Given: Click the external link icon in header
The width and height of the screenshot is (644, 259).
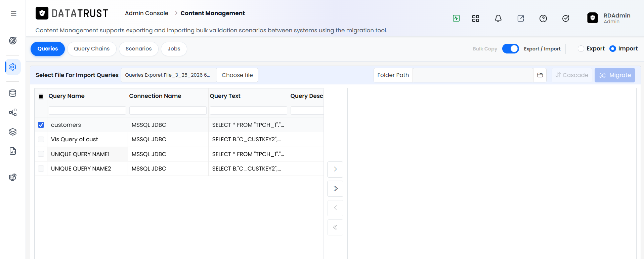Looking at the screenshot, I should coord(521,18).
